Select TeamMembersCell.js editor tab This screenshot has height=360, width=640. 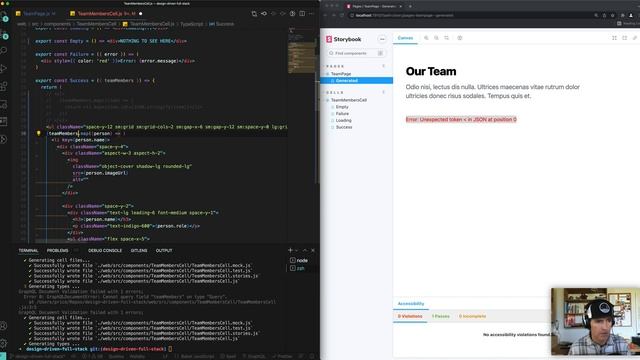click(106, 13)
